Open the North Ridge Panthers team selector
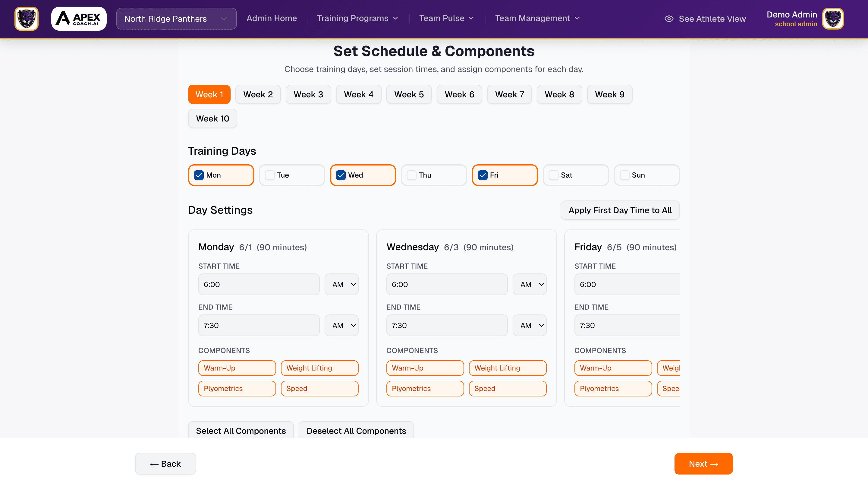The width and height of the screenshot is (868, 489). click(x=176, y=18)
